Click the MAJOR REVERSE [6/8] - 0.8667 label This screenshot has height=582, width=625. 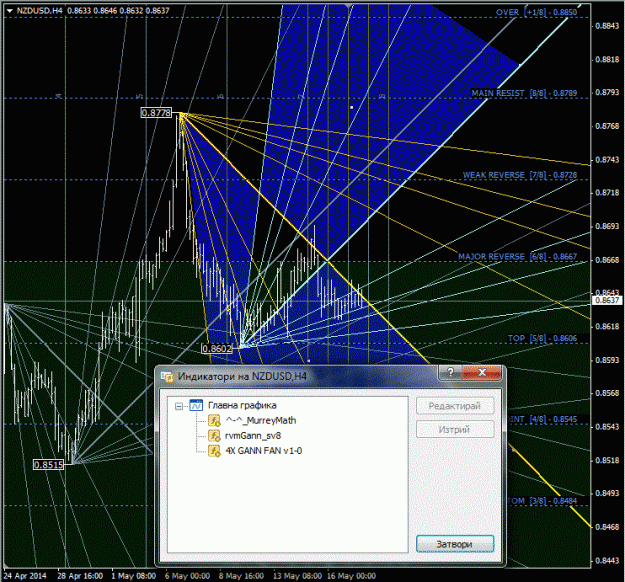point(517,257)
